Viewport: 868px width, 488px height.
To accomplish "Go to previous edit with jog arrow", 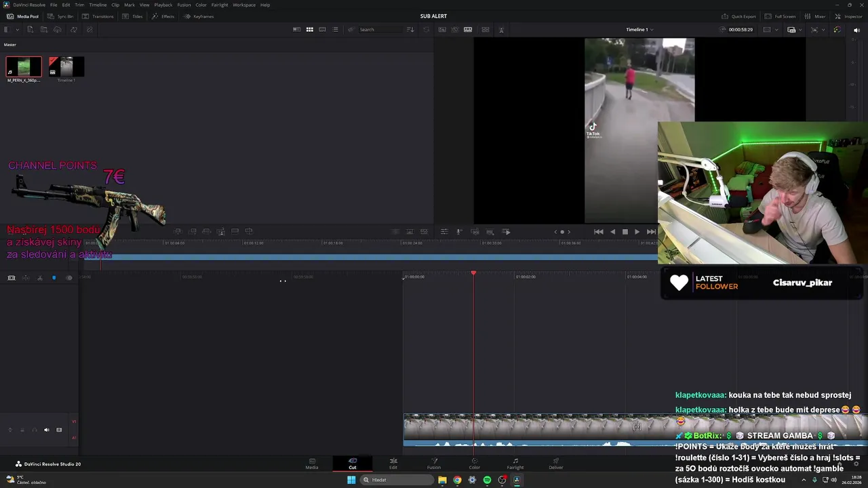I will (556, 232).
